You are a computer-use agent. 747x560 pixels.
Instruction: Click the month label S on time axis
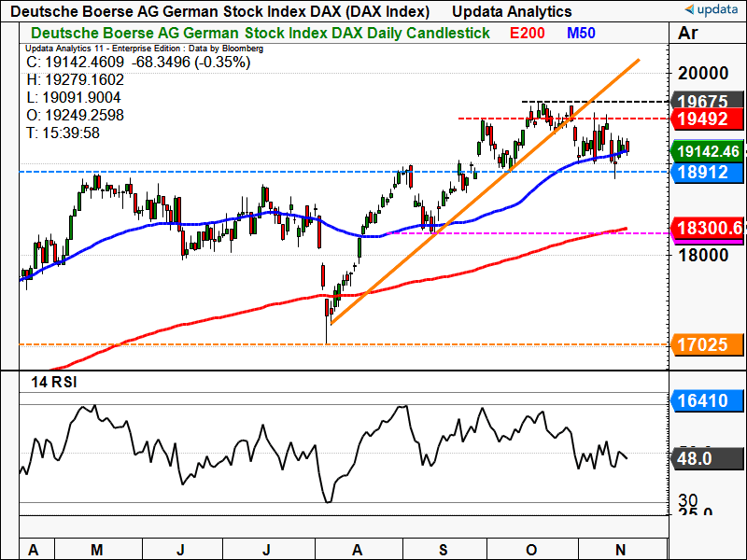[x=443, y=550]
